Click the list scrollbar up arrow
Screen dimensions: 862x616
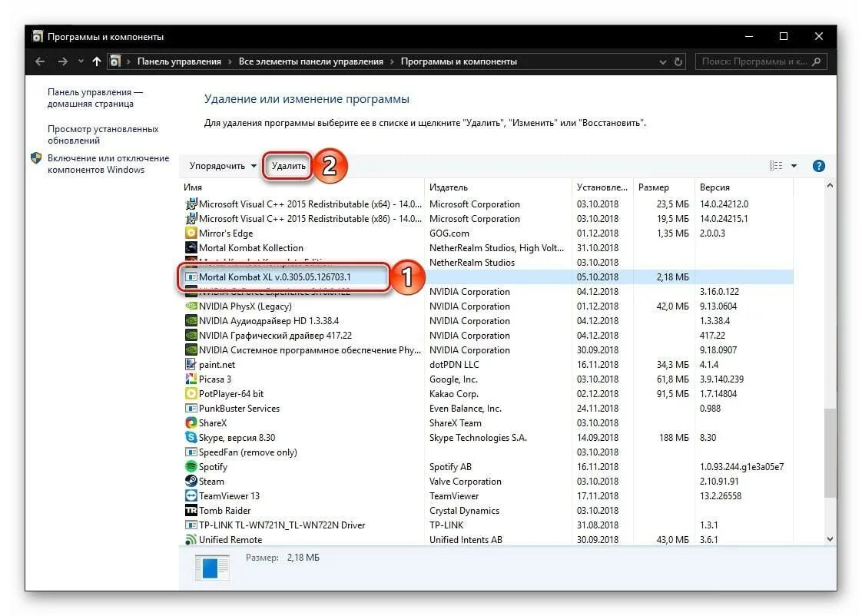(830, 186)
